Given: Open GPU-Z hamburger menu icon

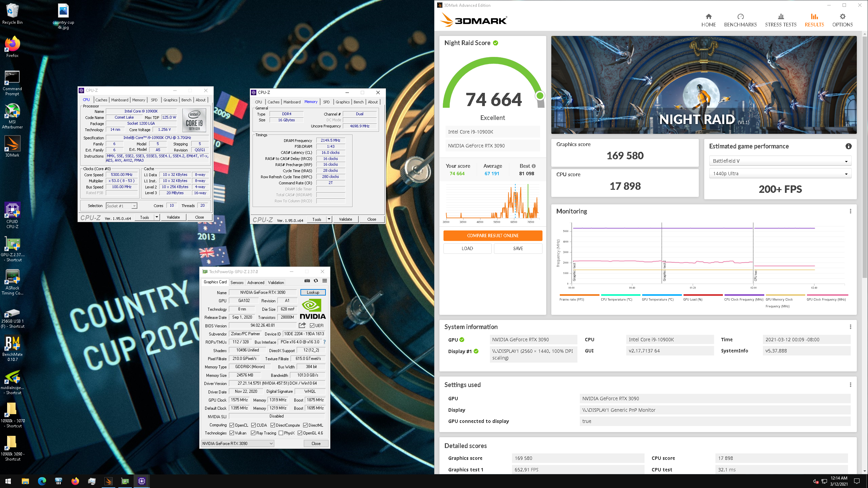Looking at the screenshot, I should click(324, 281).
